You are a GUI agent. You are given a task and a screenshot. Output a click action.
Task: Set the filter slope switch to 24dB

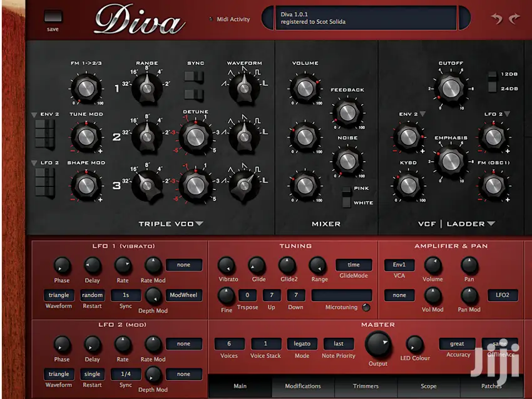[x=493, y=88]
